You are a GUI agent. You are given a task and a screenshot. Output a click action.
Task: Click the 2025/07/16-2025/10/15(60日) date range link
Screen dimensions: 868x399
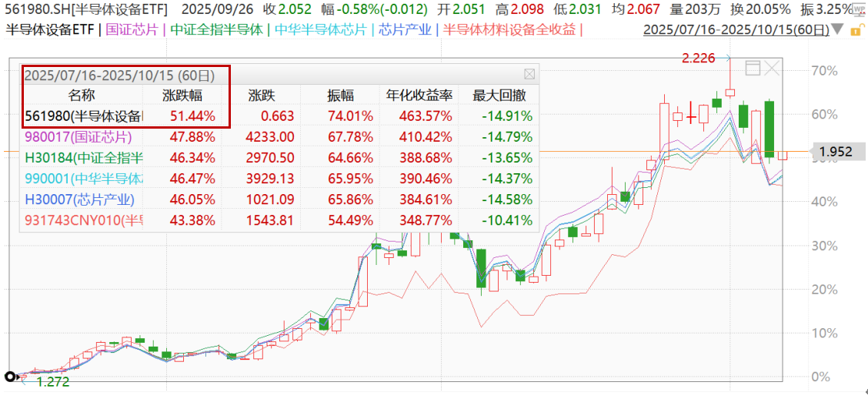point(735,31)
